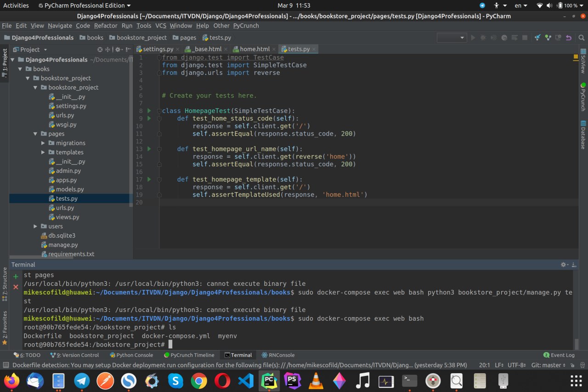Fold the test_home_status_code method

click(159, 119)
